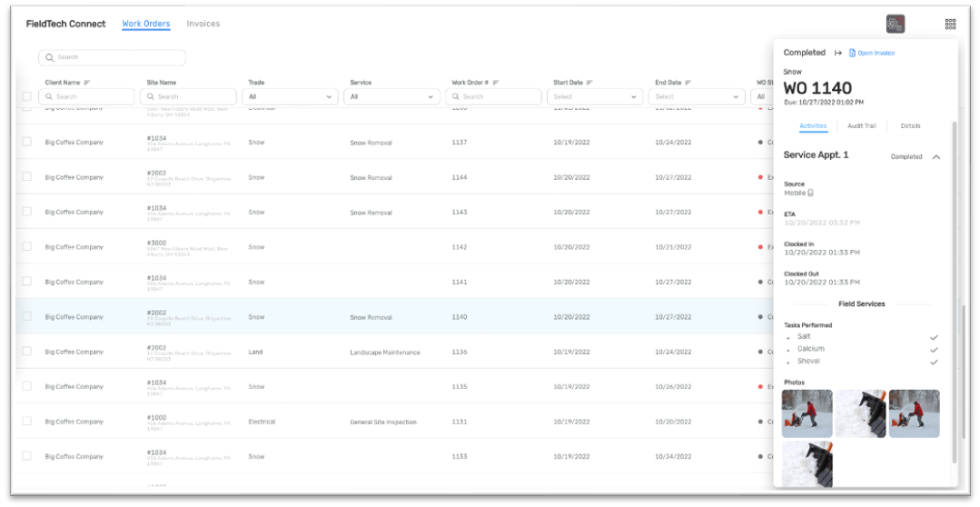Open bottom-row snow plow photo thumbnail
The width and height of the screenshot is (980, 507).
point(807,464)
